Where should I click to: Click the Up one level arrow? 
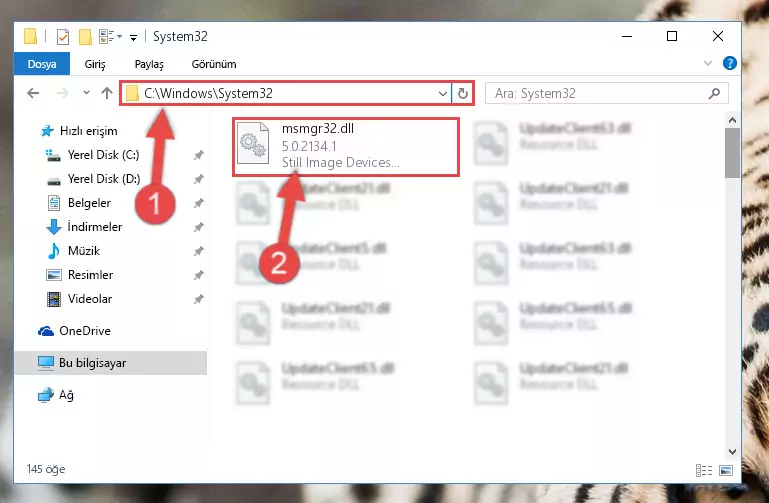click(x=107, y=93)
